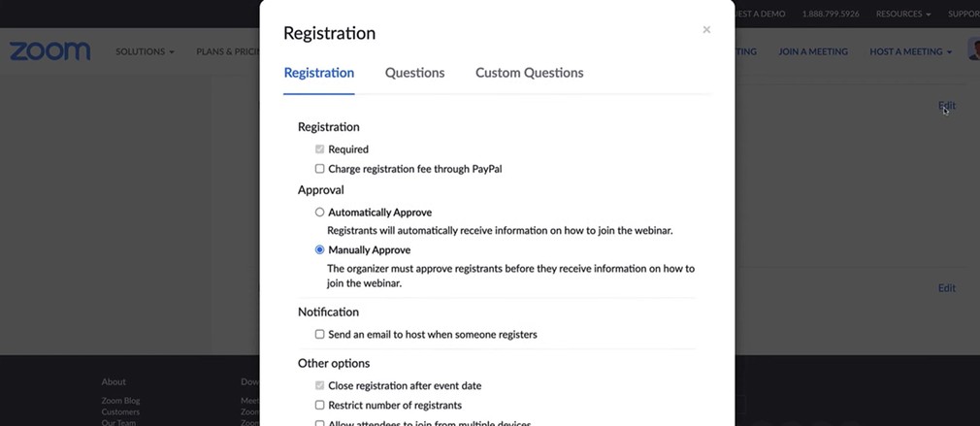Select the Registration tab

(318, 73)
